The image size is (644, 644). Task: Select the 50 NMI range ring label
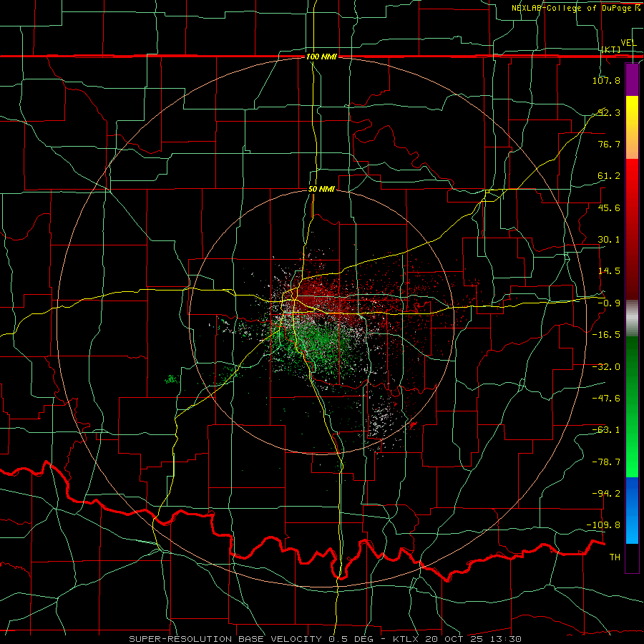[321, 189]
